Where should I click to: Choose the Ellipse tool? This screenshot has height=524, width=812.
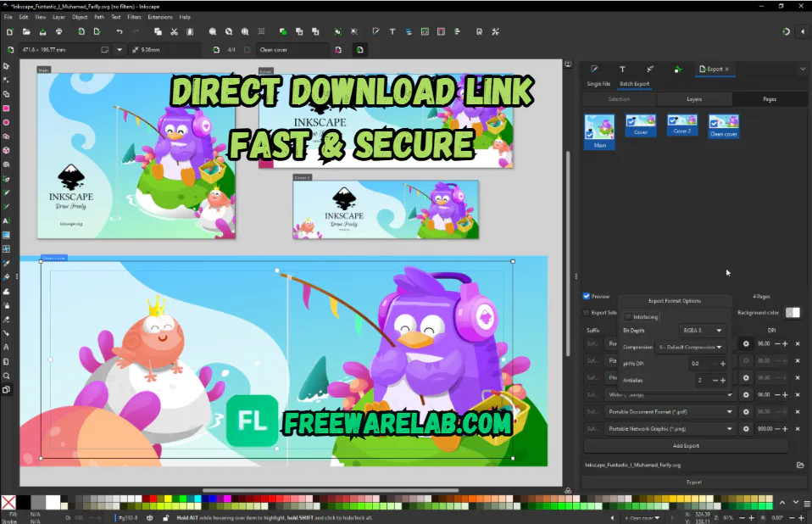[x=6, y=123]
